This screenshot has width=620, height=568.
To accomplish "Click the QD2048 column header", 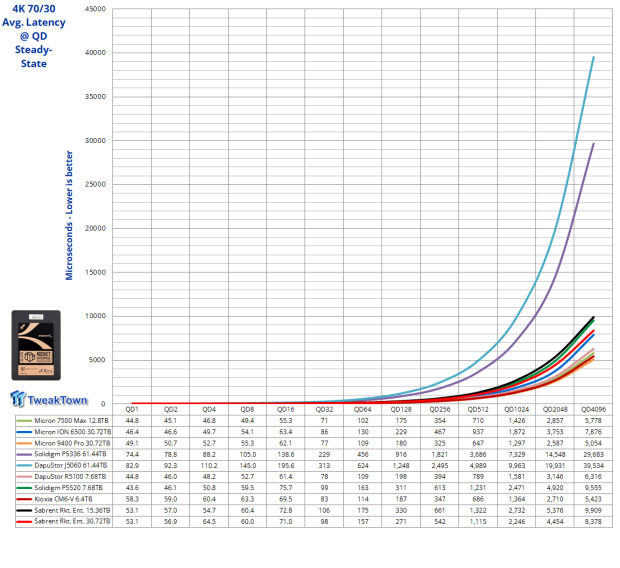I will [x=555, y=409].
